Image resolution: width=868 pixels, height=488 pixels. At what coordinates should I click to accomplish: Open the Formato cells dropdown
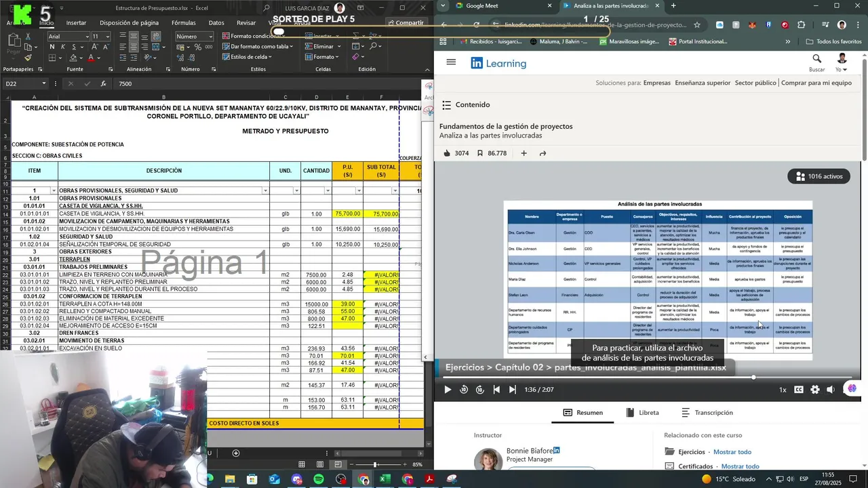[x=322, y=57]
